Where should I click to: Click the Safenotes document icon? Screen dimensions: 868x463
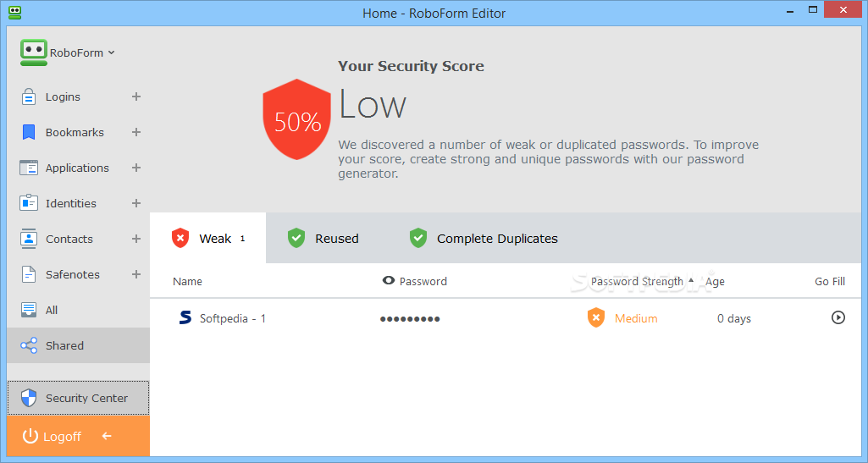point(28,274)
